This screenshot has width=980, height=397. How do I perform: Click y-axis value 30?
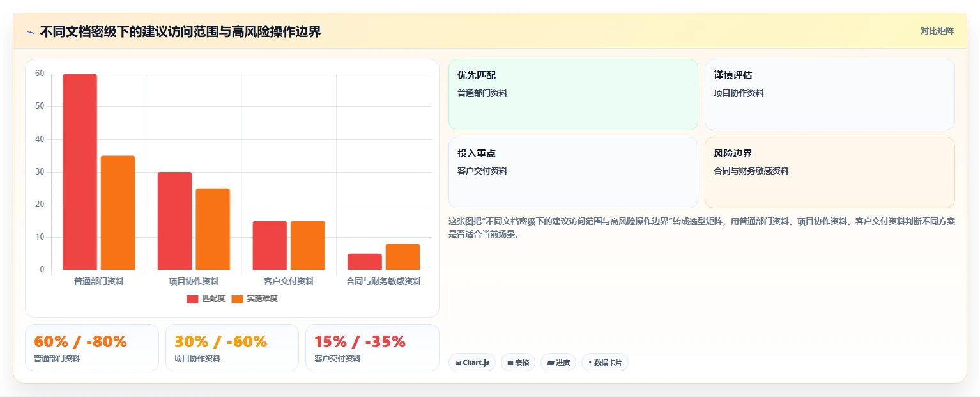coord(40,172)
